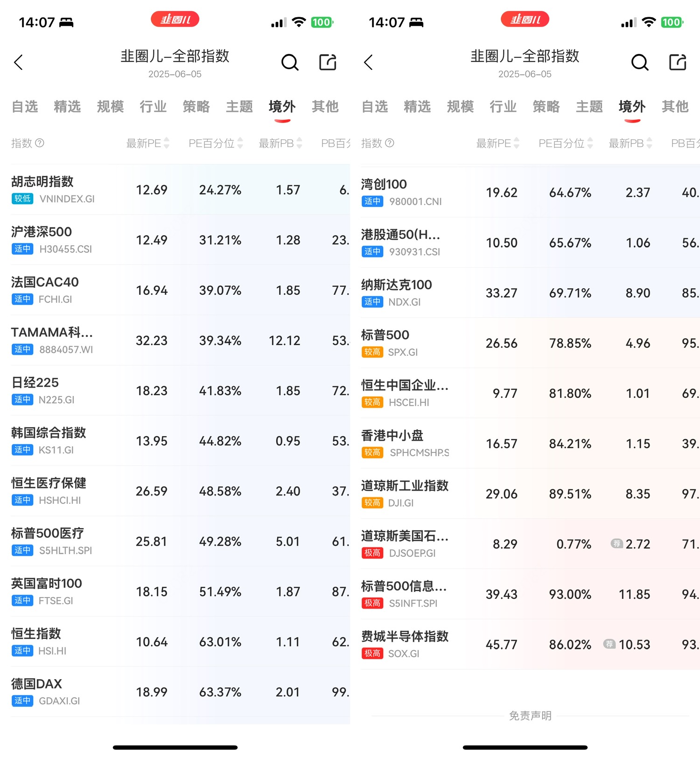700x757 pixels.
Task: Sort by 最新PE in left screen
Action: point(147,143)
